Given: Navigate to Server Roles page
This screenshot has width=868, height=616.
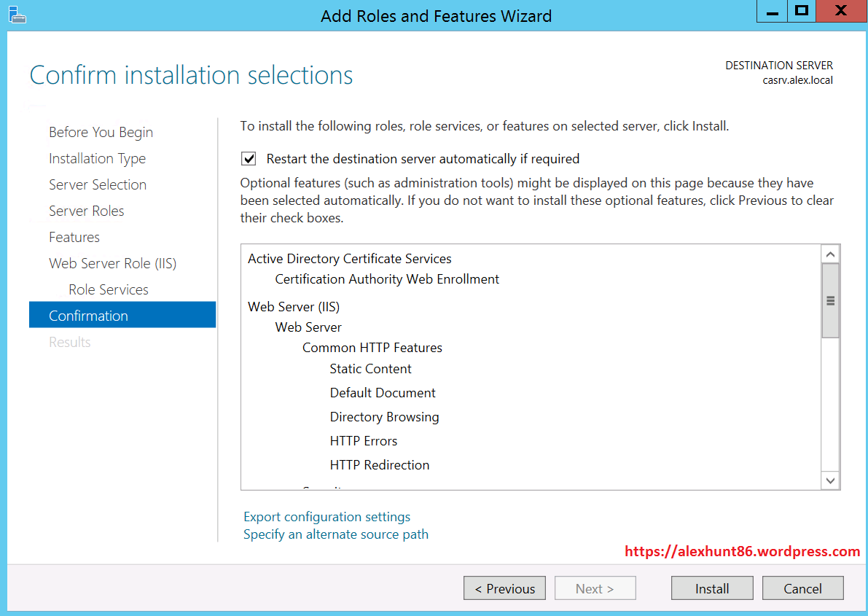Looking at the screenshot, I should 86,211.
